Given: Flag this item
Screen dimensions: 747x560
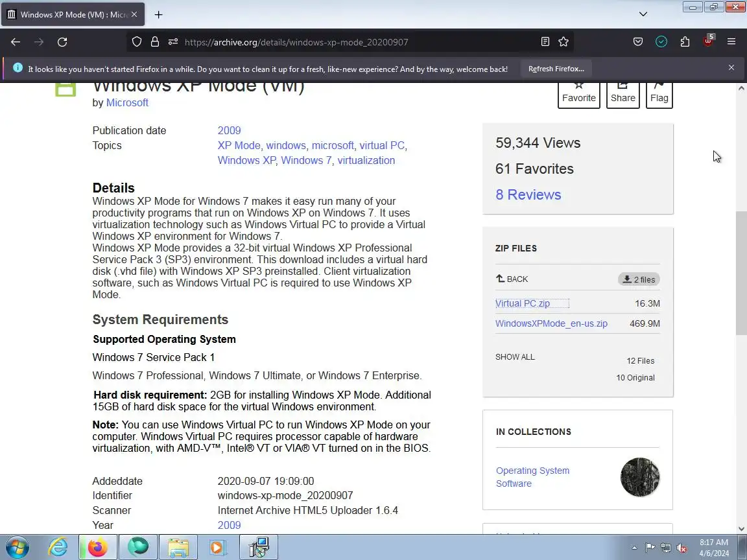Looking at the screenshot, I should [659, 95].
